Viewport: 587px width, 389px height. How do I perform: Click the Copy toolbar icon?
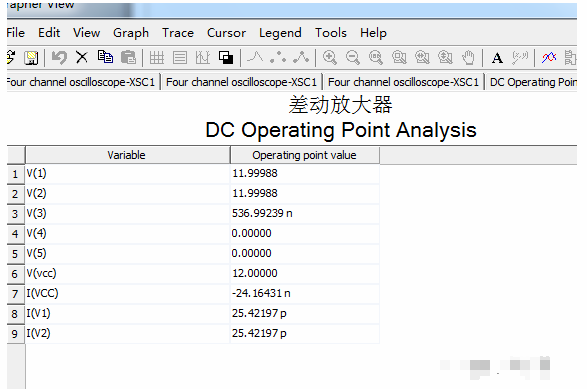105,57
